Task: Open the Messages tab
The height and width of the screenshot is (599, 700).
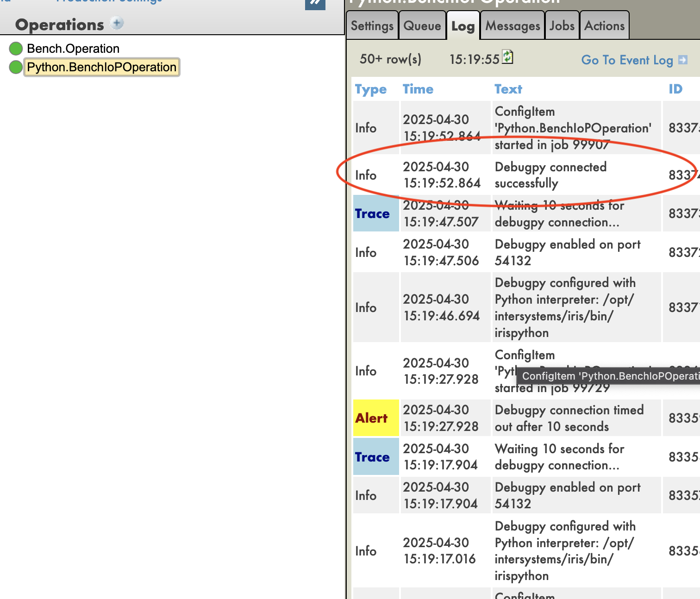Action: 512,26
